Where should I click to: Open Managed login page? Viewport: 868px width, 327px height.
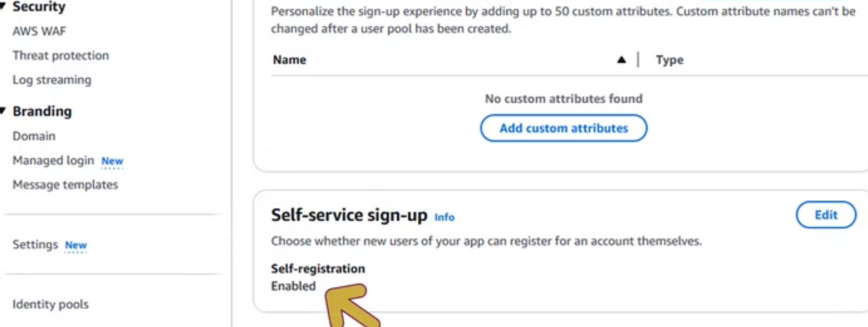point(53,161)
